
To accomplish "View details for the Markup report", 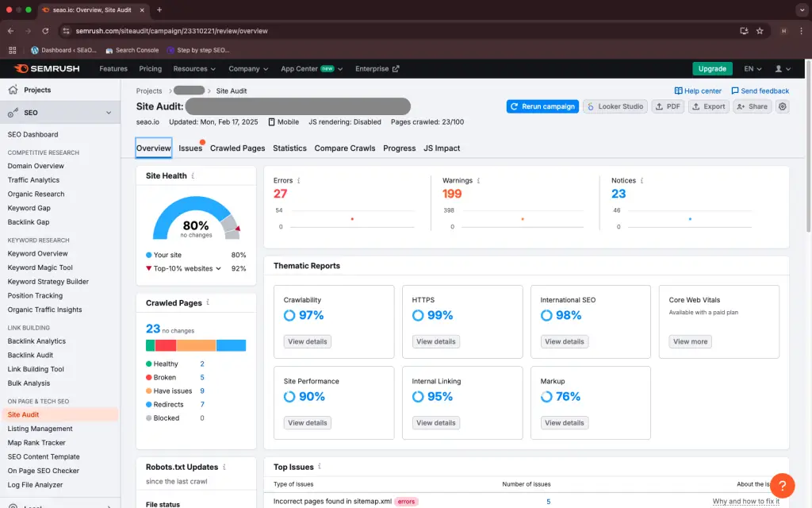I will coord(564,423).
